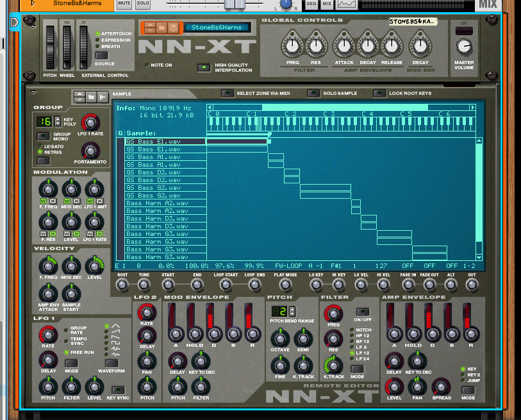Click the global filter FREQ knob

coord(292,46)
